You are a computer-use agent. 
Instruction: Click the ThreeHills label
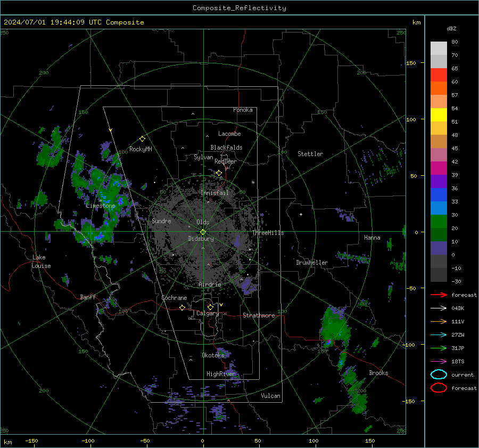click(x=268, y=233)
